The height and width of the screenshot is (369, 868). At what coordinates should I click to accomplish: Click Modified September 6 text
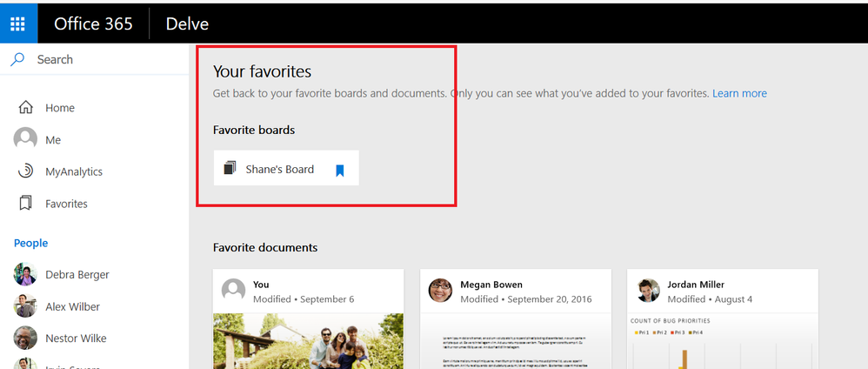[304, 299]
